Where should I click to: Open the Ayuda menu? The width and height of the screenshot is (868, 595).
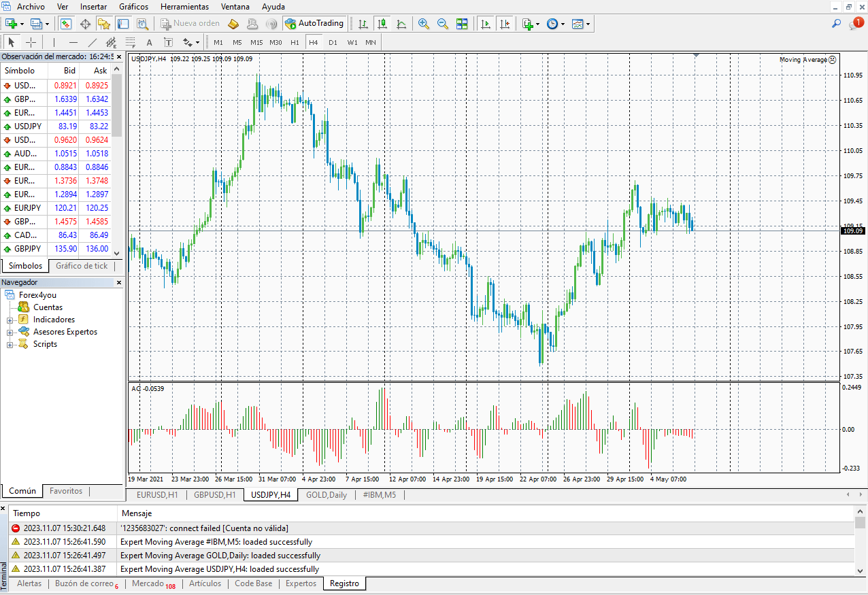coord(273,7)
